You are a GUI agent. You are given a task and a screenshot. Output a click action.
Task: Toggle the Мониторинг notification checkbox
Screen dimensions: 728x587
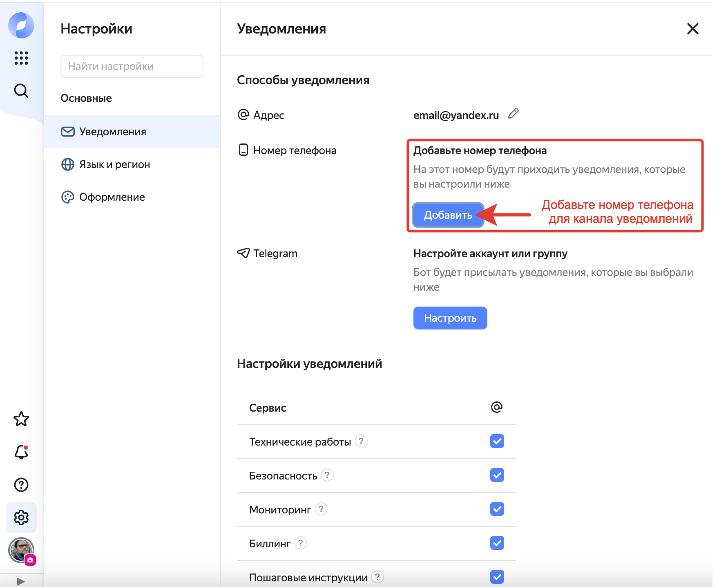[x=497, y=509]
